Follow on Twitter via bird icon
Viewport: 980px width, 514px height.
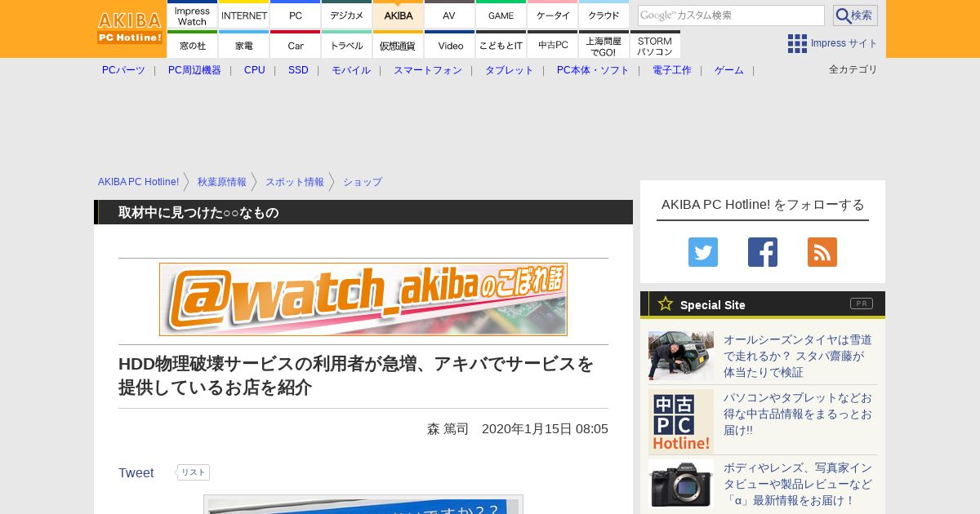703,252
